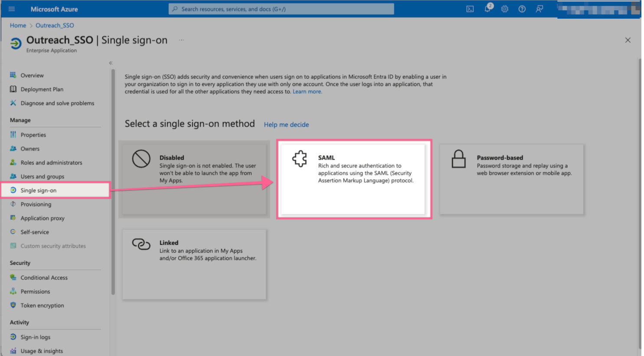Choose the SAML sign-on method card

353,179
